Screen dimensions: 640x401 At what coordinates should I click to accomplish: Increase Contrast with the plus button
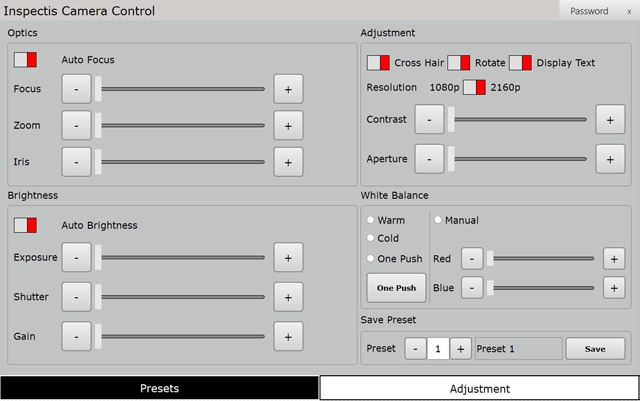coord(610,119)
